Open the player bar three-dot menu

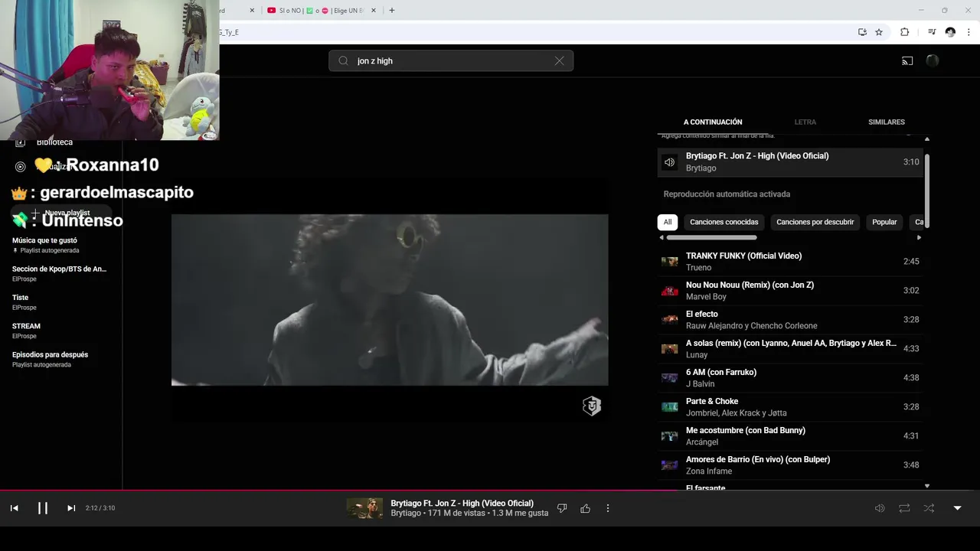click(x=608, y=508)
